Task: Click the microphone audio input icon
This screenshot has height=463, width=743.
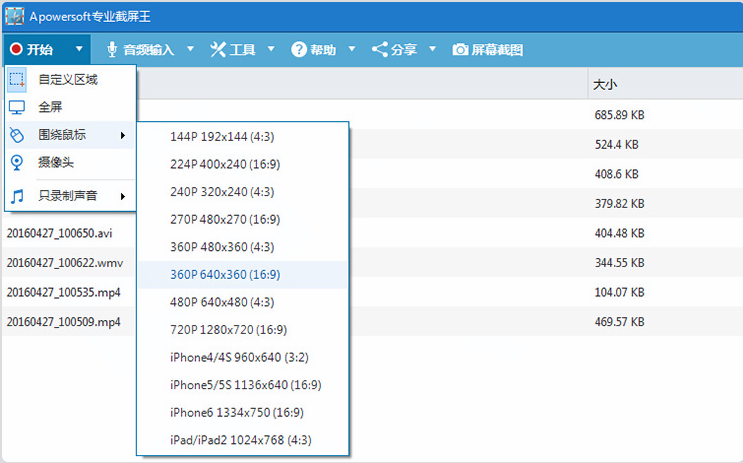Action: 112,49
